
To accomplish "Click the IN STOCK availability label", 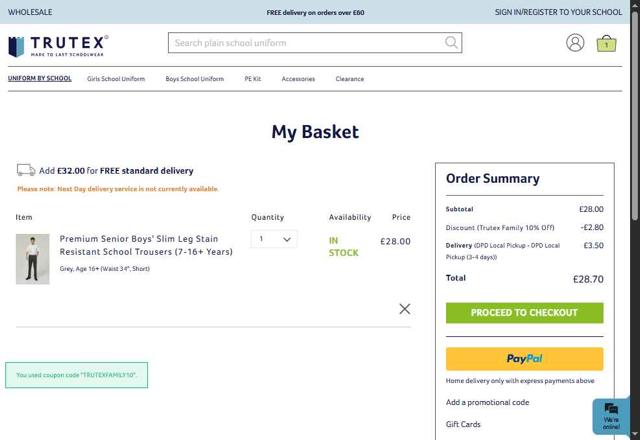I will (x=343, y=247).
